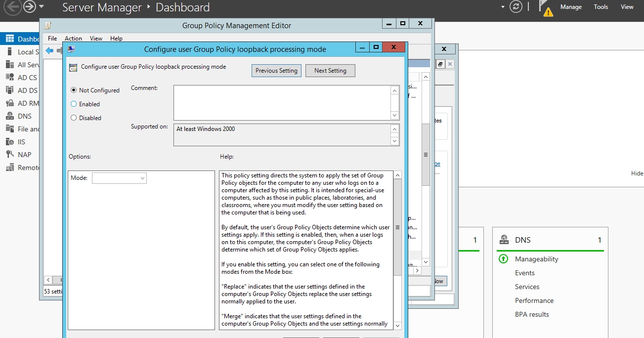Click the Previous Setting button
This screenshot has width=644, height=338.
276,71
